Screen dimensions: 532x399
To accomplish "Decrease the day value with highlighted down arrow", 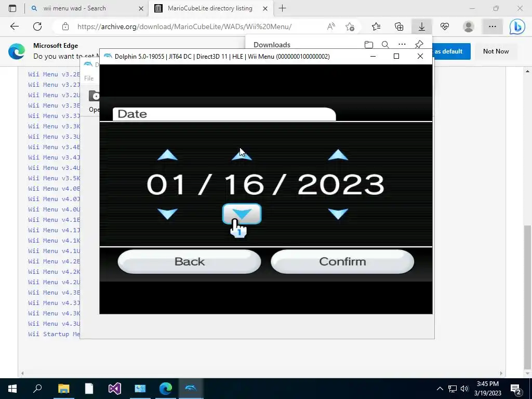I will click(242, 214).
